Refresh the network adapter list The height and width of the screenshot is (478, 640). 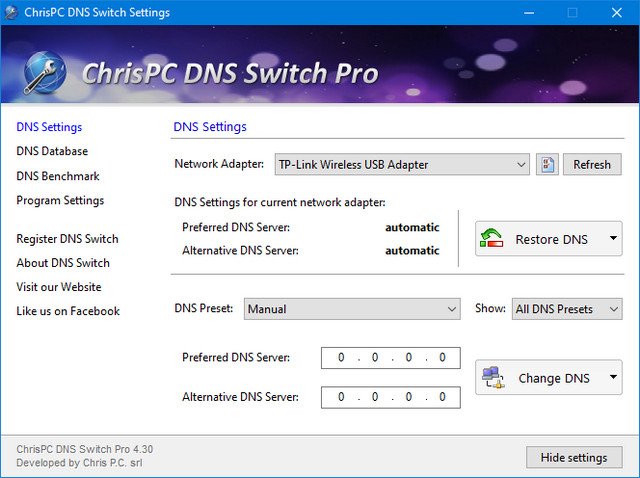coord(592,165)
